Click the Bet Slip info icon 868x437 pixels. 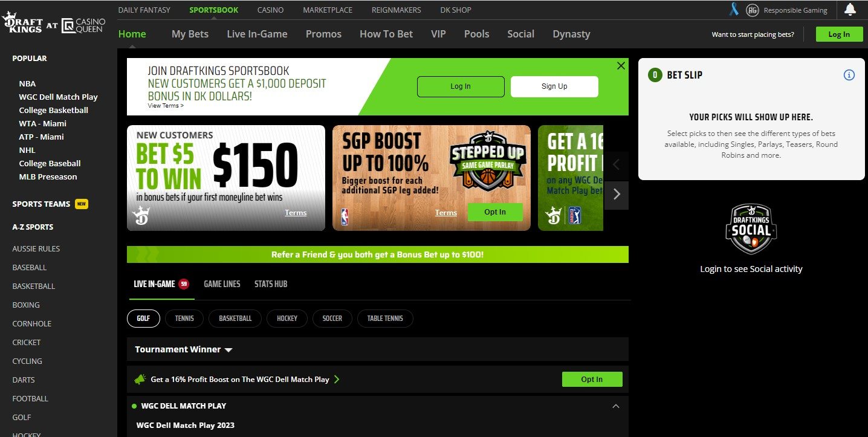[849, 75]
